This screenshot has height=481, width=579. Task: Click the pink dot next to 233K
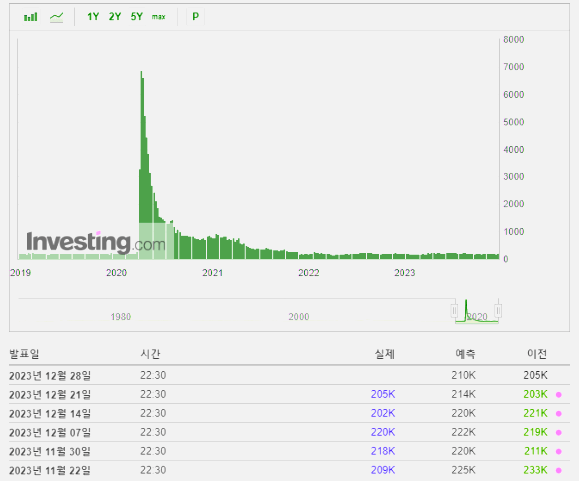(559, 470)
